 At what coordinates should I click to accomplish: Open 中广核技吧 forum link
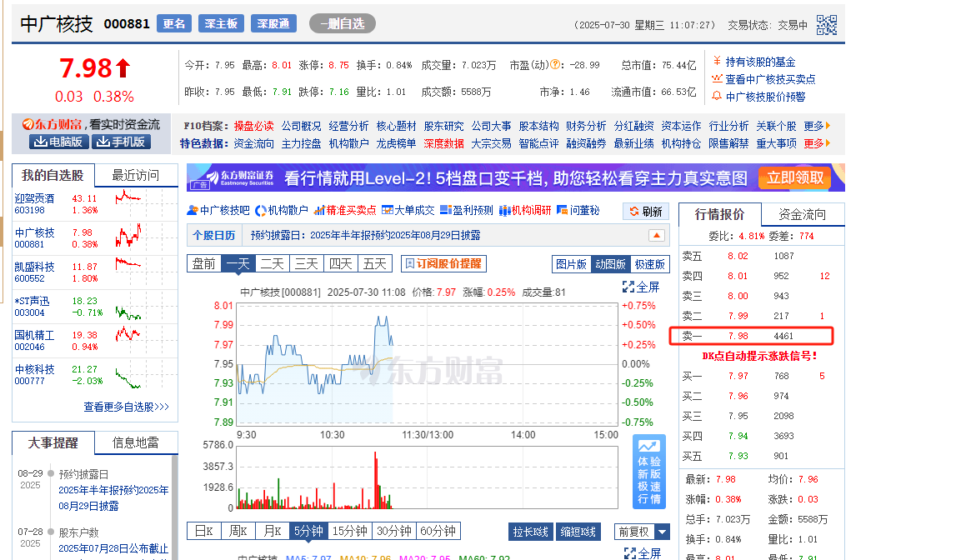pyautogui.click(x=218, y=210)
